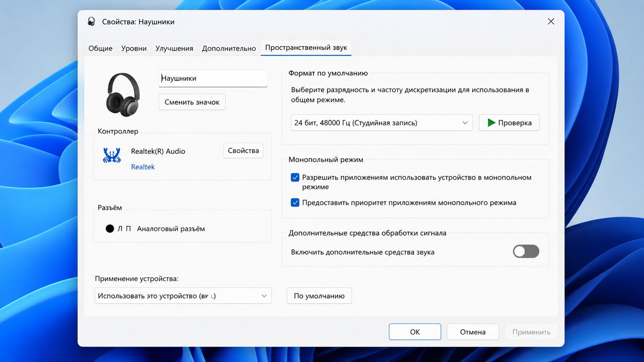Click the Realtek crab logo icon
Screen dimensions: 644x362
pyautogui.click(x=112, y=155)
